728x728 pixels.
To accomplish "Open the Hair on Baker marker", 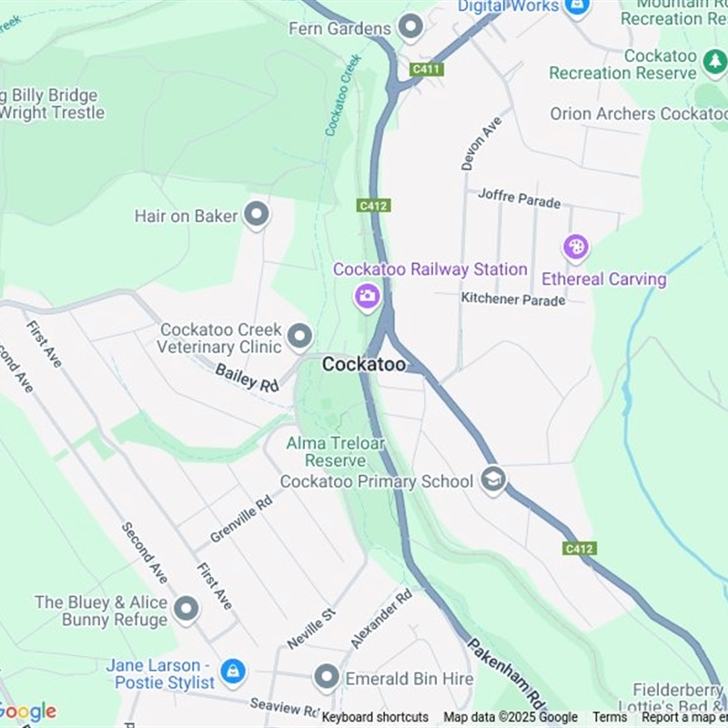I will point(257,216).
